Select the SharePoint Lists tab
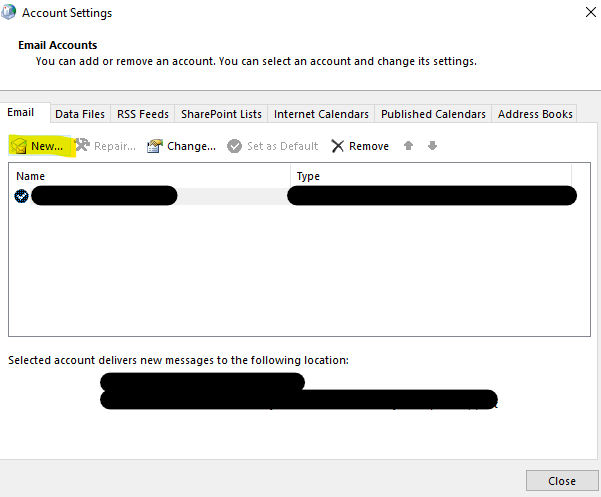The width and height of the screenshot is (601, 497). [x=221, y=114]
